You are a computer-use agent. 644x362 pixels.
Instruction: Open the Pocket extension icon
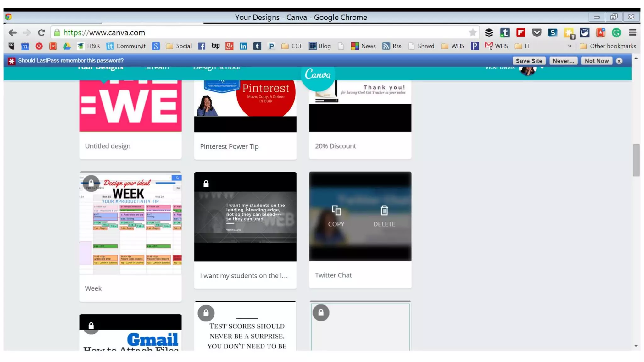pyautogui.click(x=537, y=33)
